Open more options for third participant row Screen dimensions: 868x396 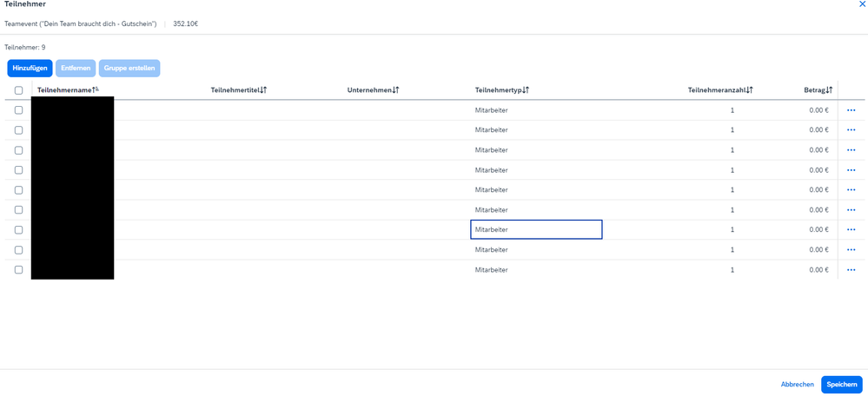[x=851, y=150]
